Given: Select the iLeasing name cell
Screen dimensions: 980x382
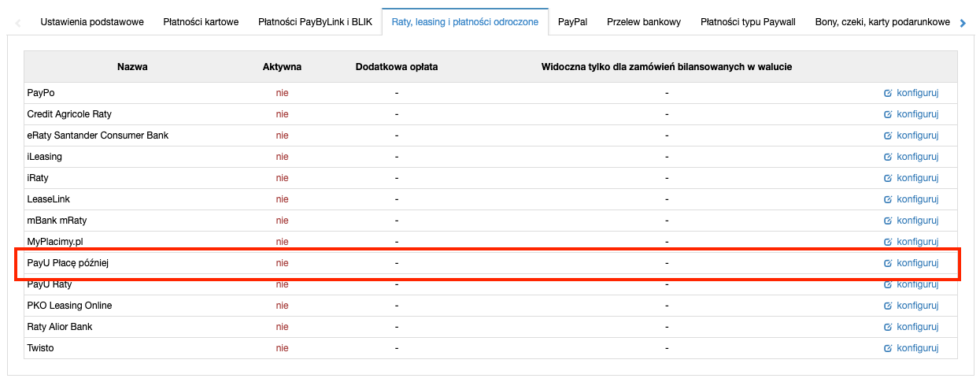Looking at the screenshot, I should [44, 157].
